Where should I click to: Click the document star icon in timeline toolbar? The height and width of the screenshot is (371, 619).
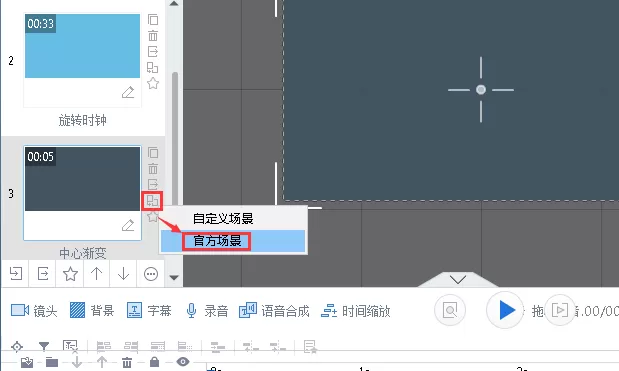310,347
